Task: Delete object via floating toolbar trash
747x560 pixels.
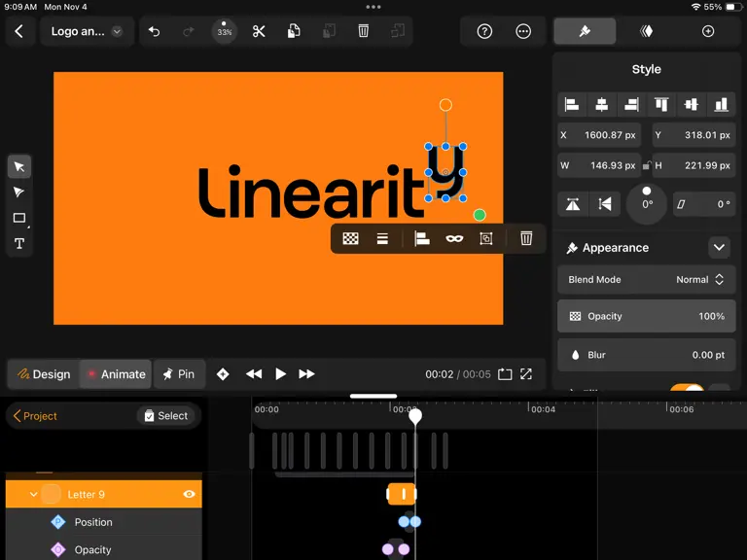Action: (x=526, y=238)
